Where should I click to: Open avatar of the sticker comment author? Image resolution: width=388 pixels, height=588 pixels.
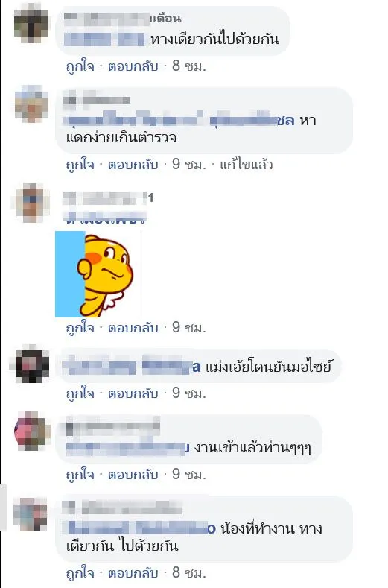pyautogui.click(x=31, y=203)
